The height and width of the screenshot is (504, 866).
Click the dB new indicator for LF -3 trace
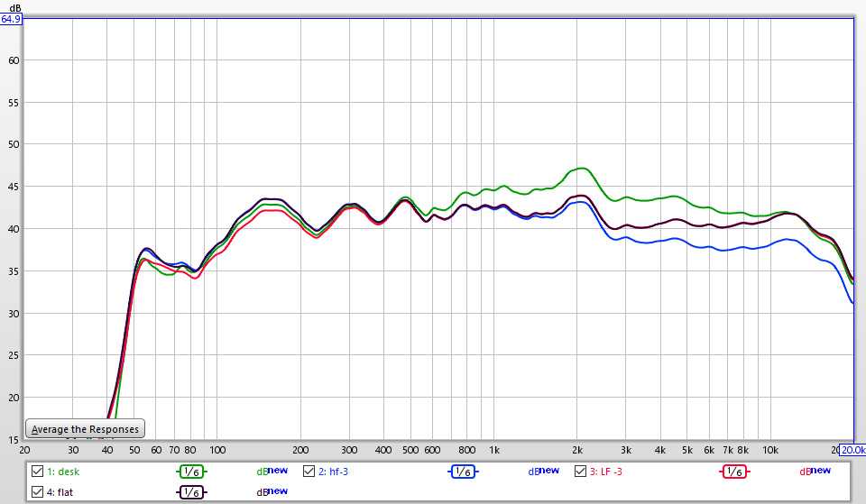[815, 471]
